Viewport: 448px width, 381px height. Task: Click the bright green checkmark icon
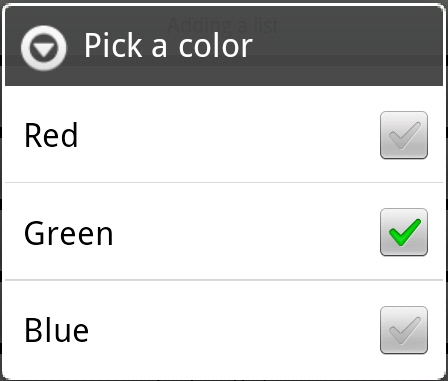pos(405,233)
